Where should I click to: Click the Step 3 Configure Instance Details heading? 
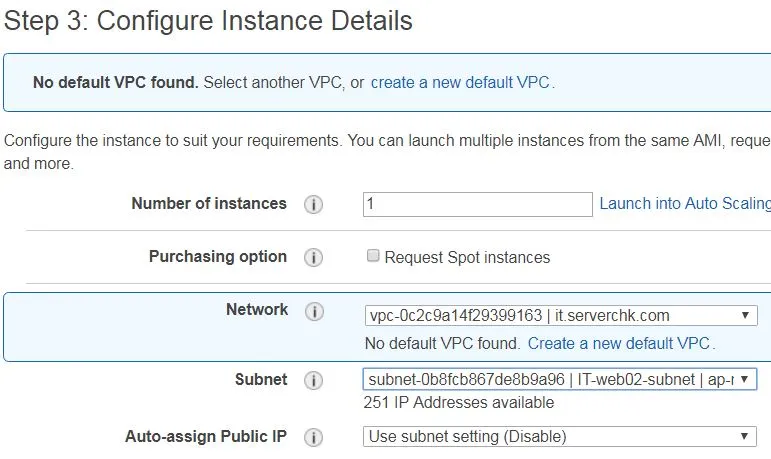(x=208, y=21)
